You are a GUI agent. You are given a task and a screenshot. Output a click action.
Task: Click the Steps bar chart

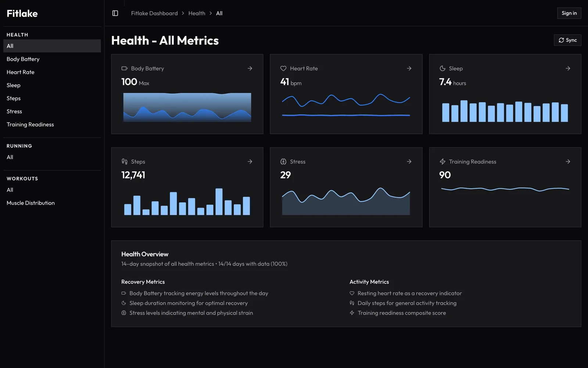(187, 201)
